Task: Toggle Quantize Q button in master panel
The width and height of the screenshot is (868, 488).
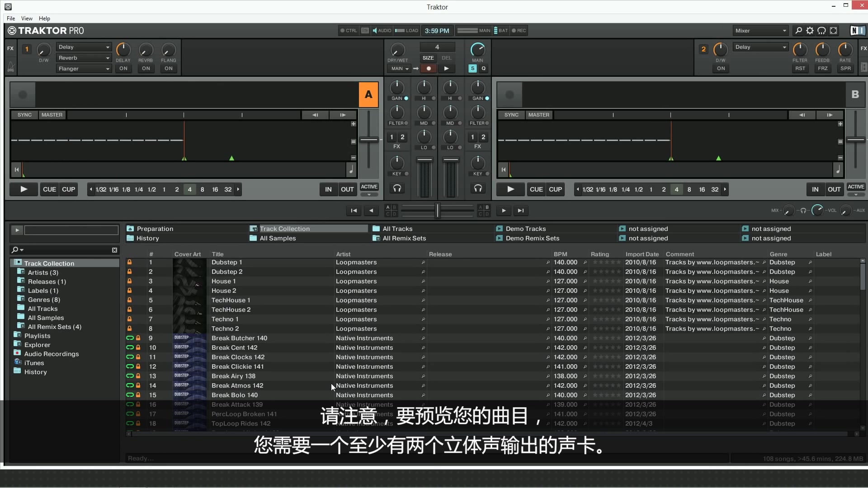Action: pyautogui.click(x=483, y=69)
